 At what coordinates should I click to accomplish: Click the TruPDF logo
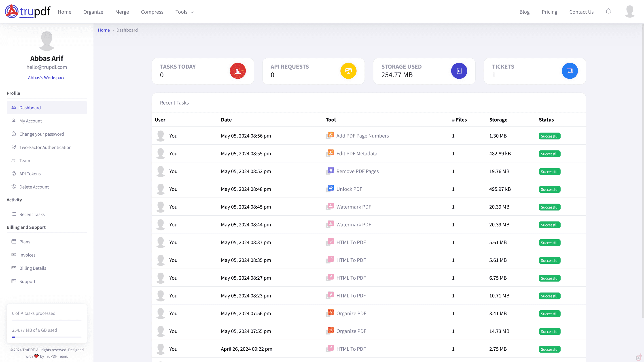(28, 11)
